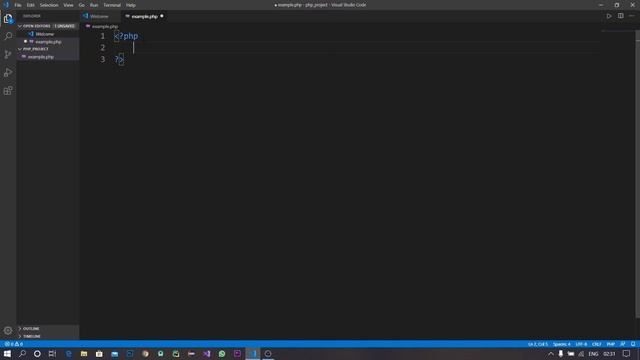Open the editor More Actions ellipsis
This screenshot has width=640, height=360.
point(632,16)
